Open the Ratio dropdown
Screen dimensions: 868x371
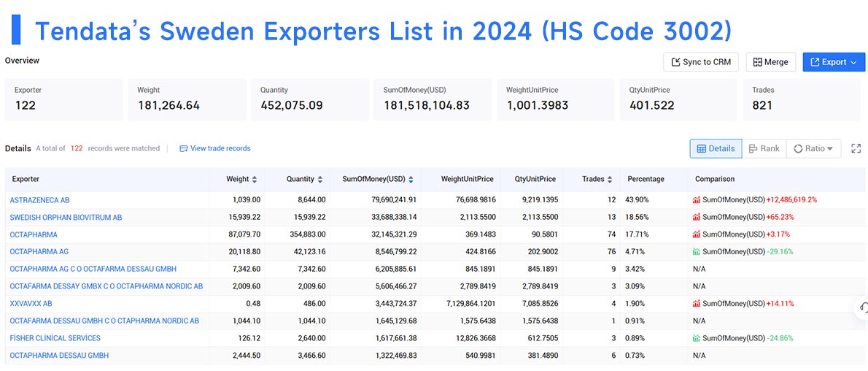click(x=813, y=149)
